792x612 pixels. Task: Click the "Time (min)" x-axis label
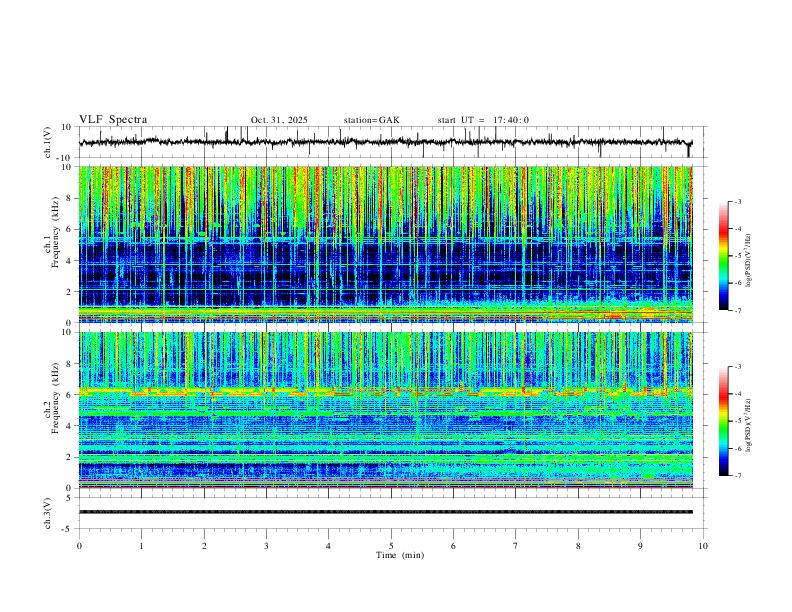point(400,555)
